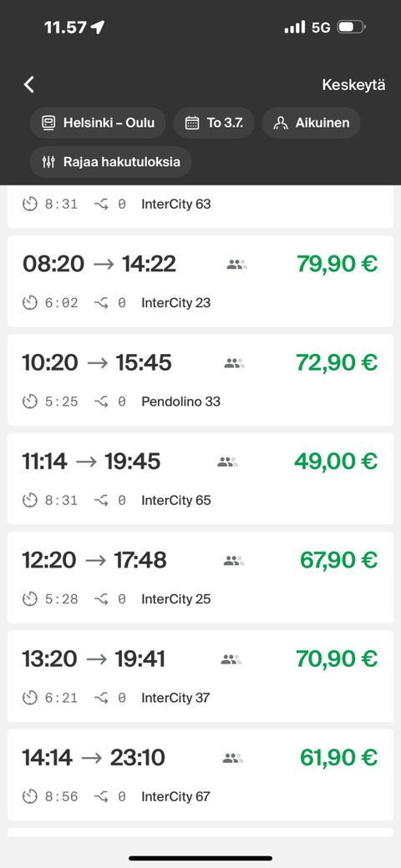Tap the person icon in Aikuinen chip
This screenshot has height=868, width=401.
[x=281, y=123]
